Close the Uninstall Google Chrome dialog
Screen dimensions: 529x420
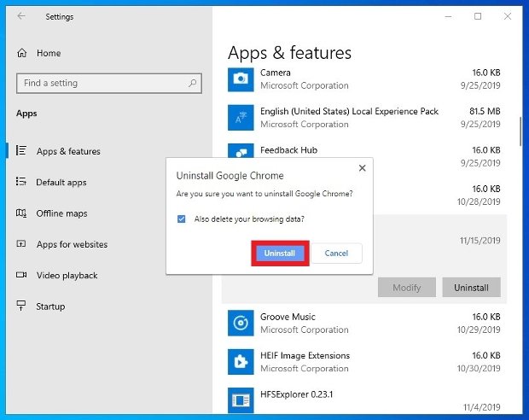point(362,168)
